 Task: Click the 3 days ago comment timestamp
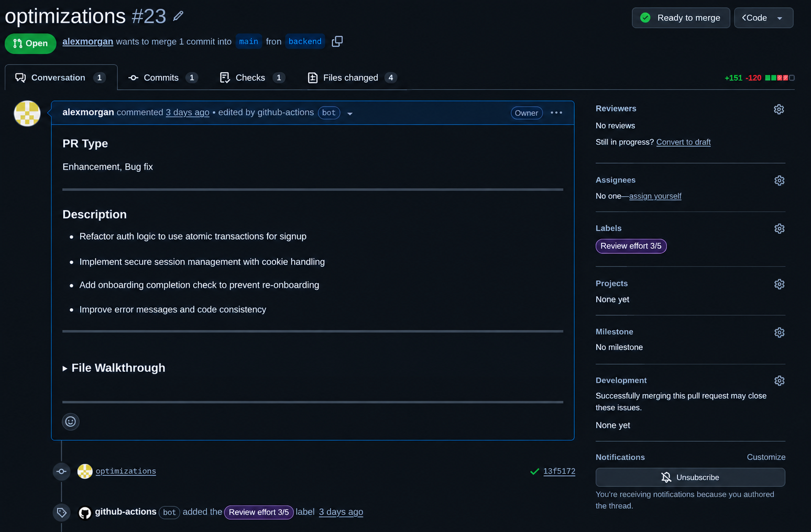[188, 113]
